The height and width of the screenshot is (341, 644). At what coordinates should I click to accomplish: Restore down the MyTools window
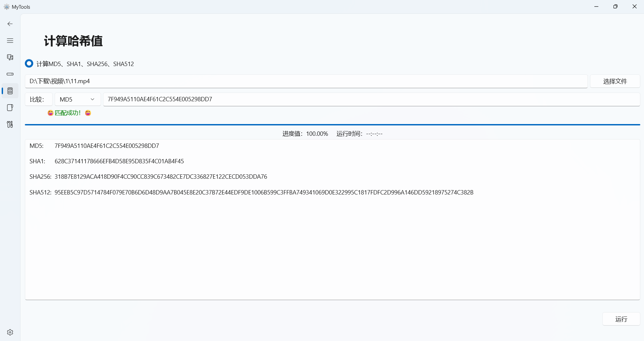[615, 7]
